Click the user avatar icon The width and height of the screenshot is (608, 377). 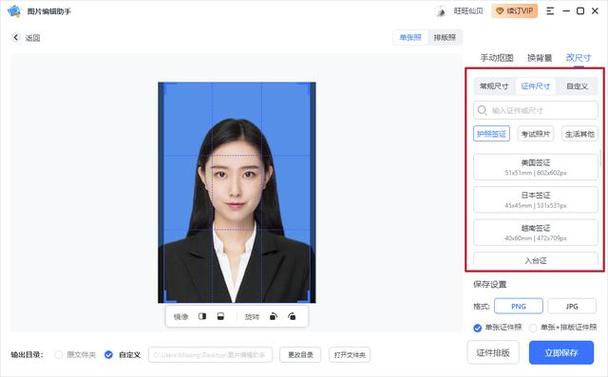click(440, 11)
